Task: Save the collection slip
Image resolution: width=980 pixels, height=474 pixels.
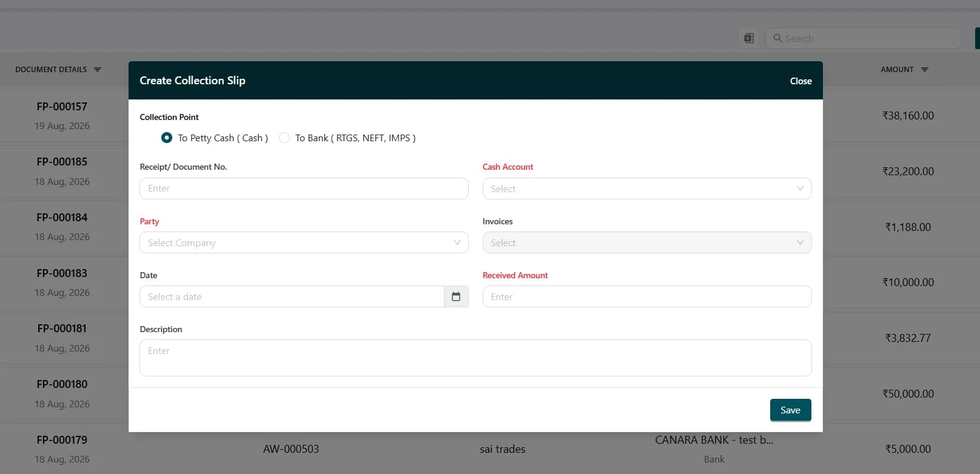Action: point(790,410)
